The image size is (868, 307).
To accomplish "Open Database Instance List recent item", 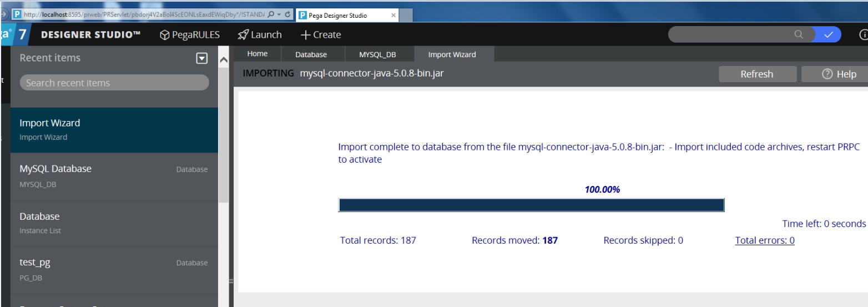I will 114,223.
